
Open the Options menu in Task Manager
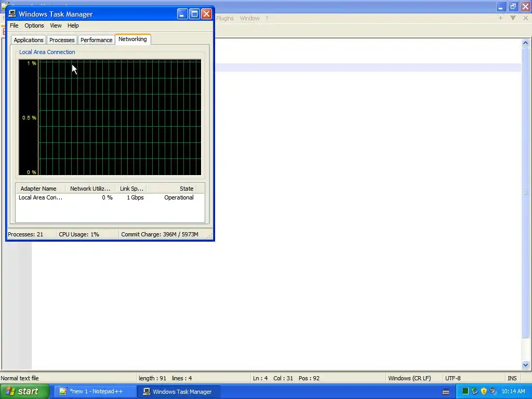pyautogui.click(x=34, y=25)
